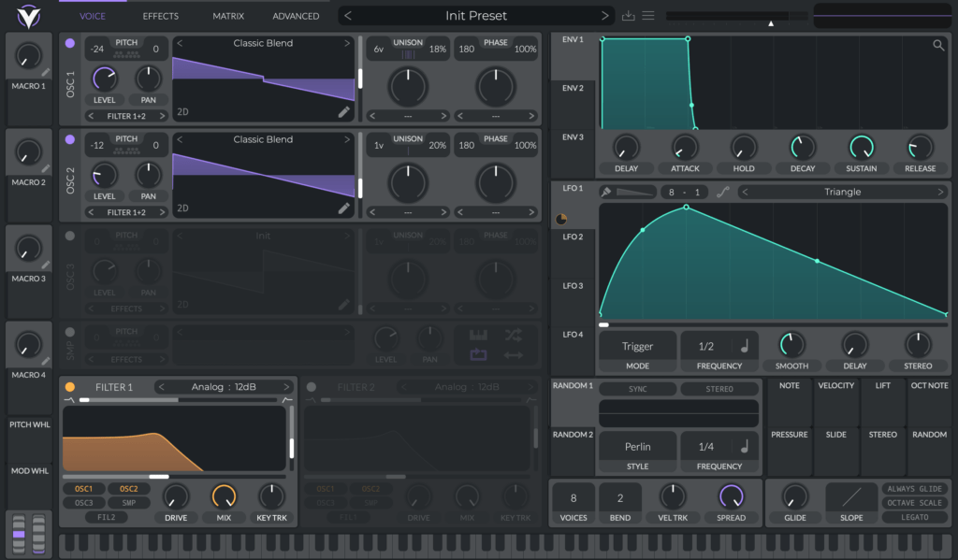The image size is (958, 560).
Task: Click the Voices count field showing 8
Action: tap(573, 498)
